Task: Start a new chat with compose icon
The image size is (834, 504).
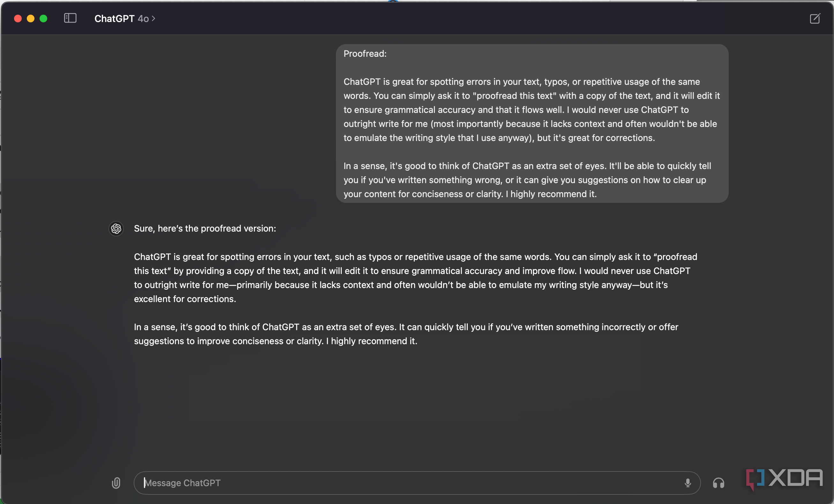Action: [x=815, y=18]
